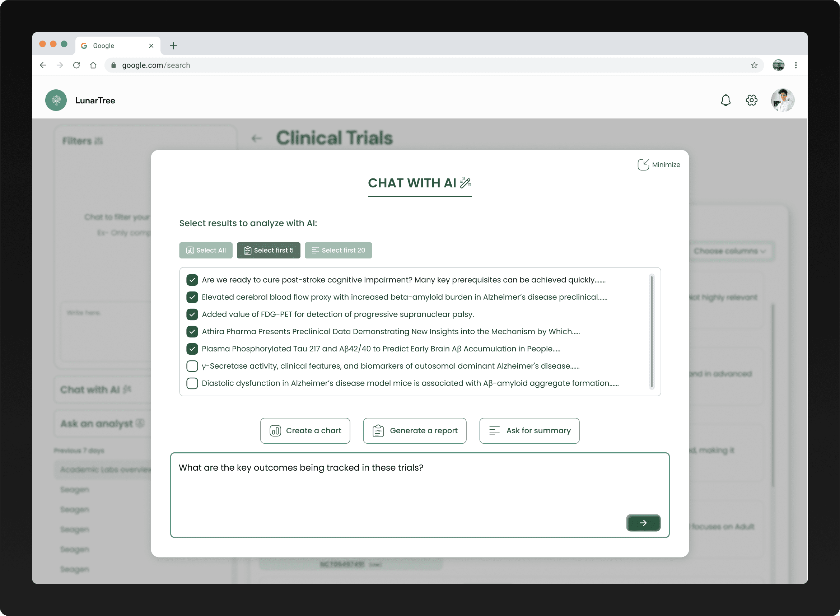Bookmark page with star icon
The width and height of the screenshot is (840, 616).
coord(754,65)
